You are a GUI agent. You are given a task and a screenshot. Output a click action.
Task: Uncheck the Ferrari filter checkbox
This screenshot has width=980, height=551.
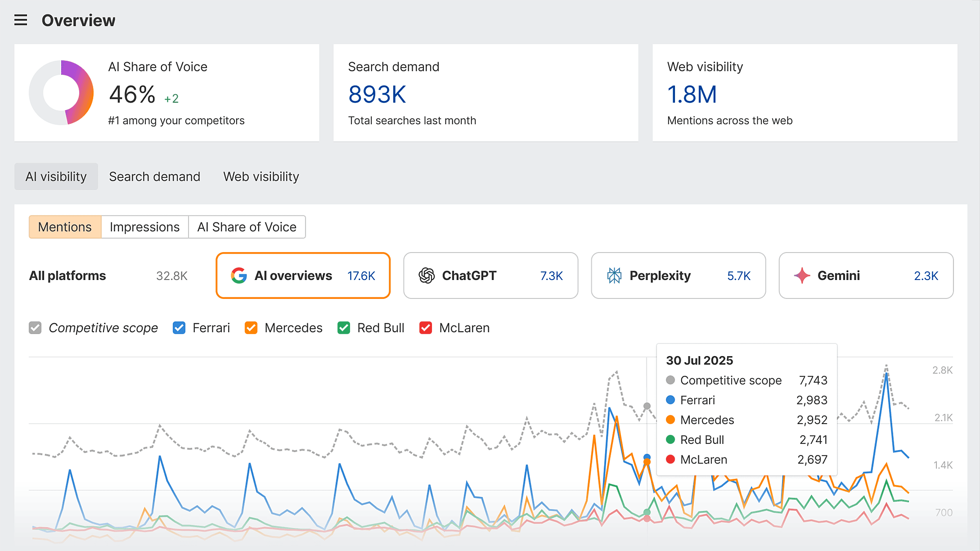179,327
